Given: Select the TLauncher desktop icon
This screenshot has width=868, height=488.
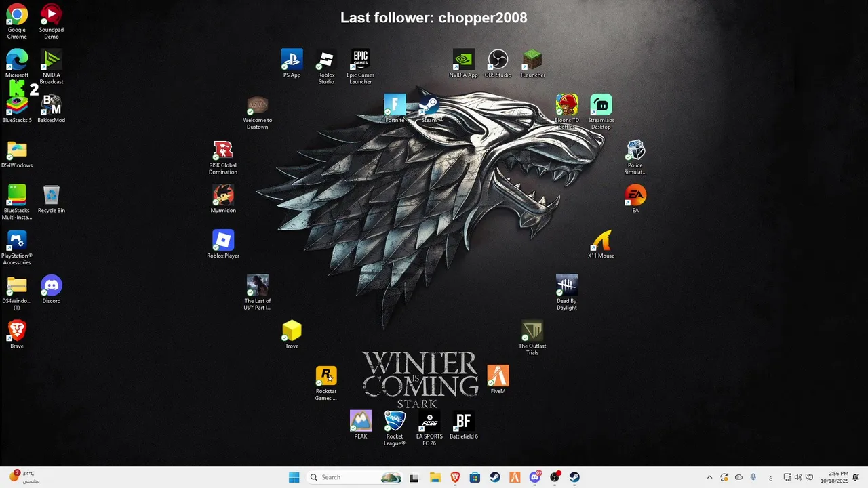Looking at the screenshot, I should (532, 64).
